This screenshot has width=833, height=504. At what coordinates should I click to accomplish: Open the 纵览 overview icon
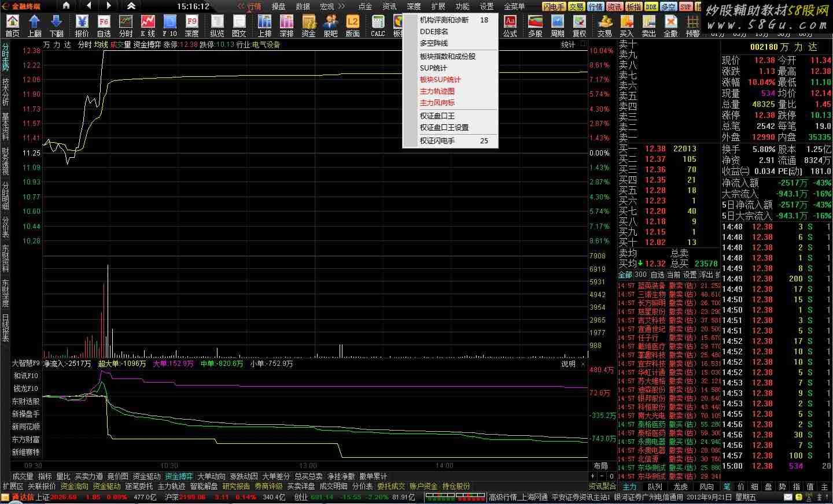218,26
